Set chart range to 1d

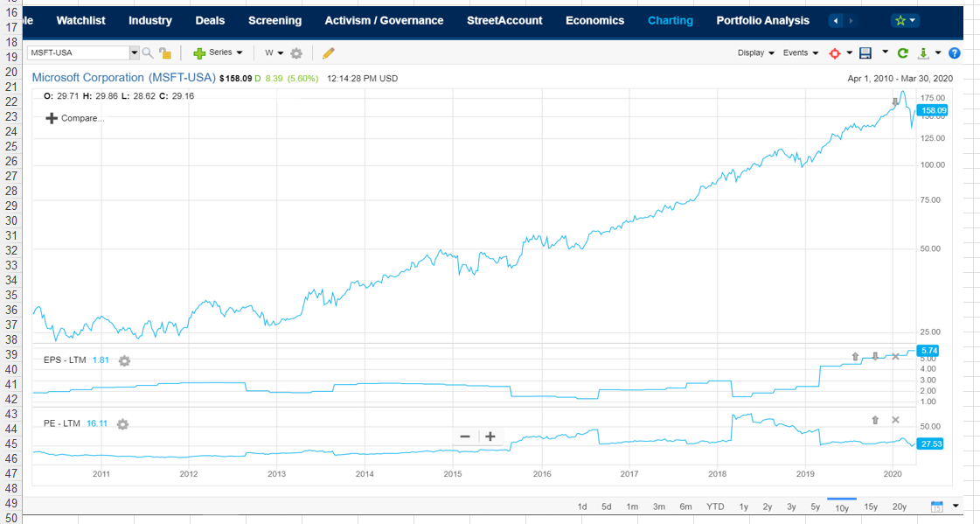click(x=582, y=507)
